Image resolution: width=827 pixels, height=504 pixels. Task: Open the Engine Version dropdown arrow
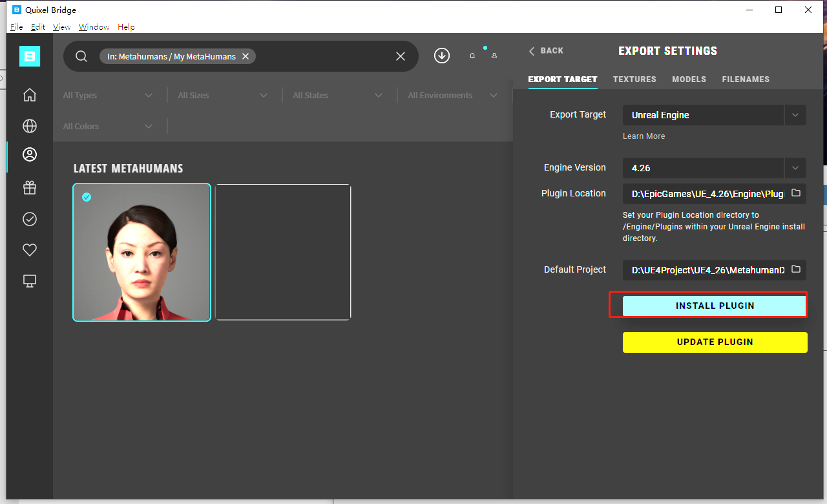(795, 167)
